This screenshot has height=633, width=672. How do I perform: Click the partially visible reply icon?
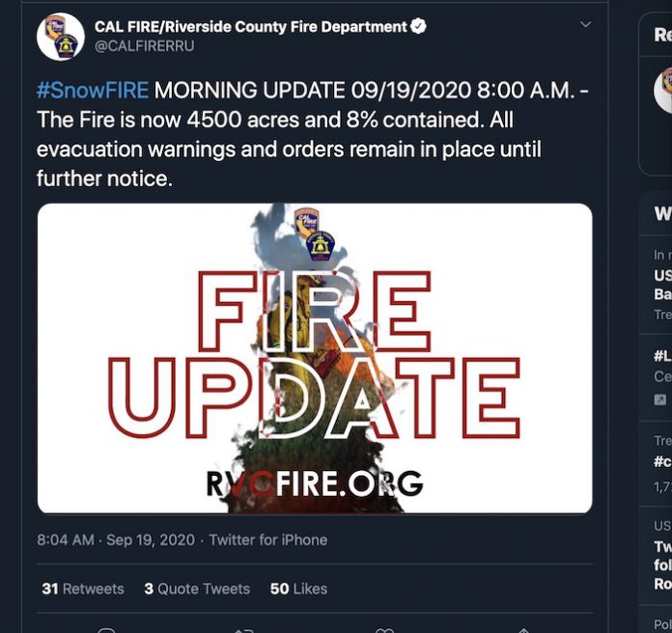pos(106,630)
